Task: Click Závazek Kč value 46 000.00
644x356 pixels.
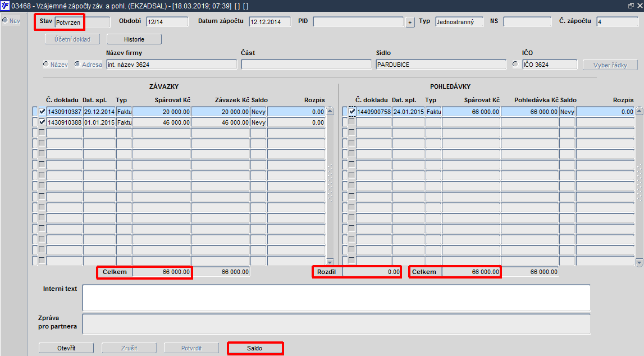Action: 221,122
